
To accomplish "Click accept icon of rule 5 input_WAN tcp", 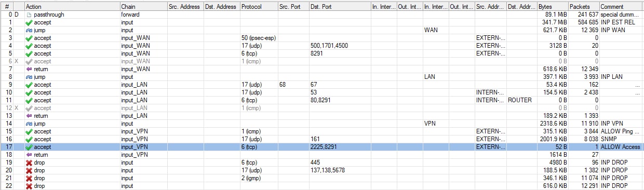I will [x=29, y=53].
